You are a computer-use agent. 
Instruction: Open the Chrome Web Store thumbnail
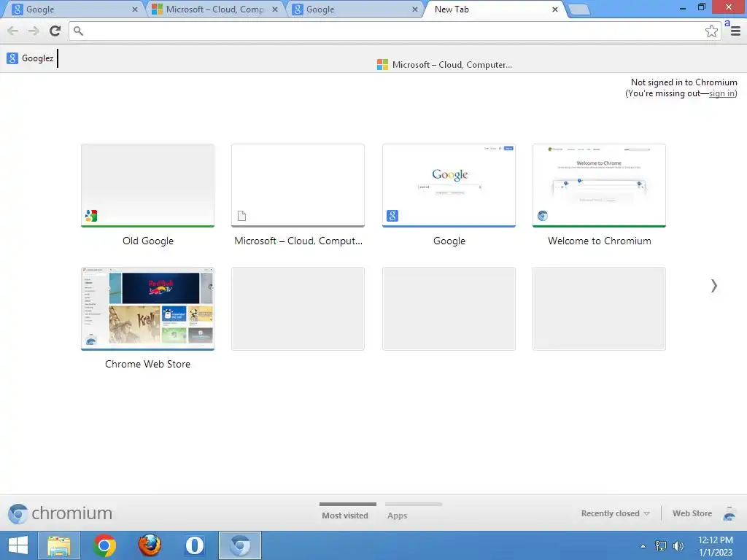[x=147, y=308]
